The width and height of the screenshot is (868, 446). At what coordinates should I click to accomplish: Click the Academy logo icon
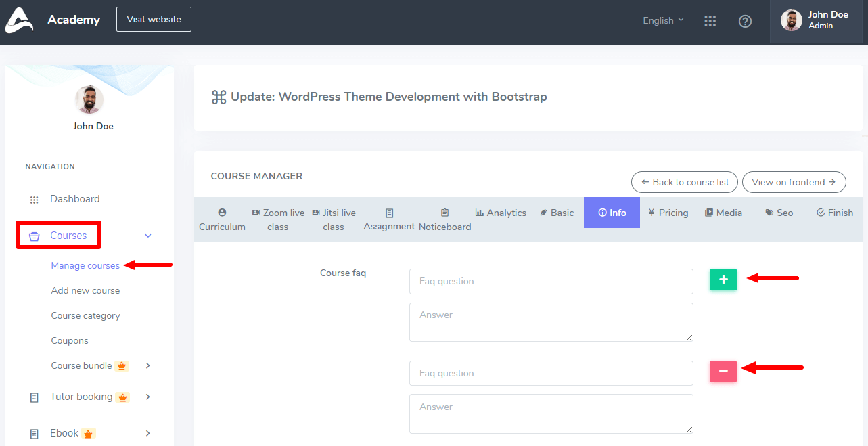[x=19, y=20]
